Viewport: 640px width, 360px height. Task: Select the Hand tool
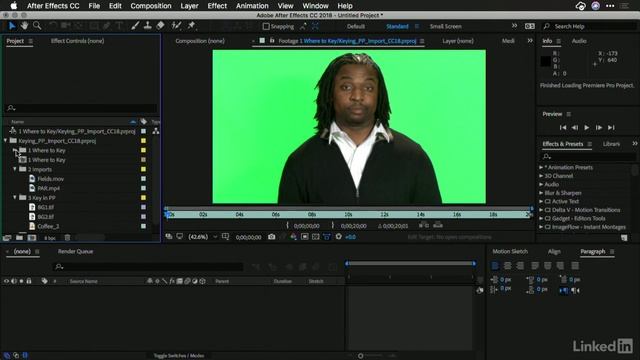pos(24,26)
